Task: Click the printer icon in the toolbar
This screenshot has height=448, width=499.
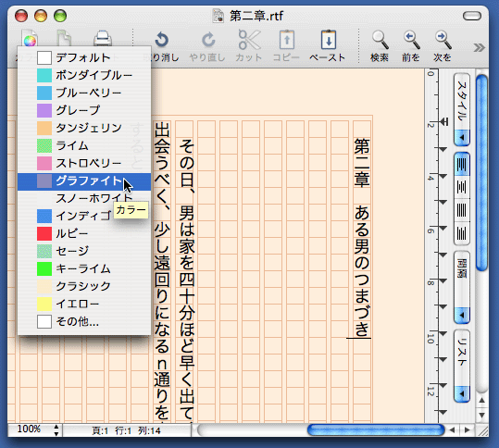Action: (103, 39)
